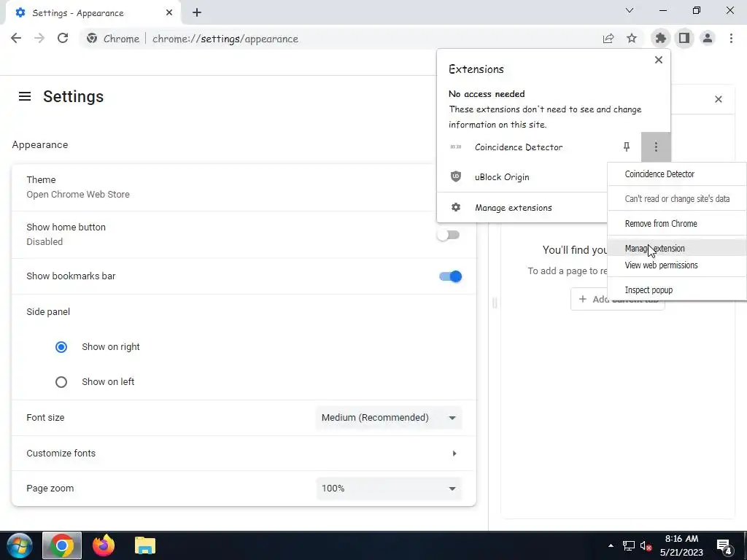Enable the Show home button toggle

pos(449,235)
